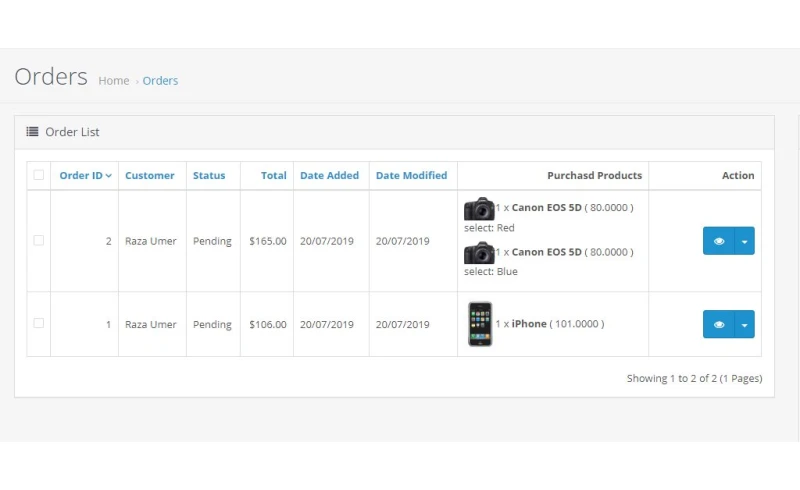Screen dimensions: 800x490
Task: Click the red Canon EOS 5D thumbnail
Action: point(479,209)
